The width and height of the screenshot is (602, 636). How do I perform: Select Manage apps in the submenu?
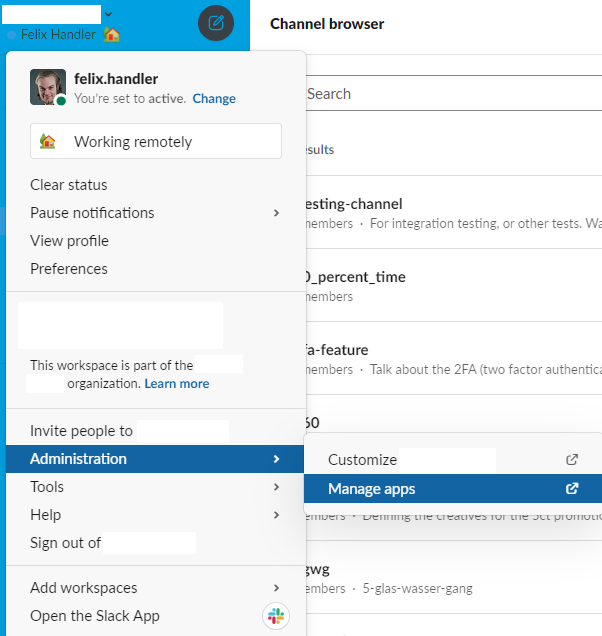[453, 488]
